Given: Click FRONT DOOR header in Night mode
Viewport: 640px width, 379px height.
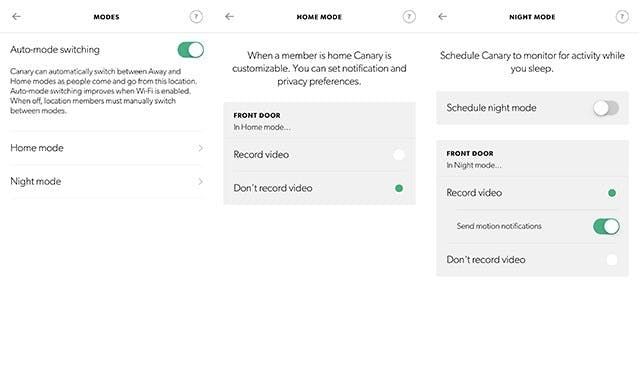Looking at the screenshot, I should tap(470, 153).
